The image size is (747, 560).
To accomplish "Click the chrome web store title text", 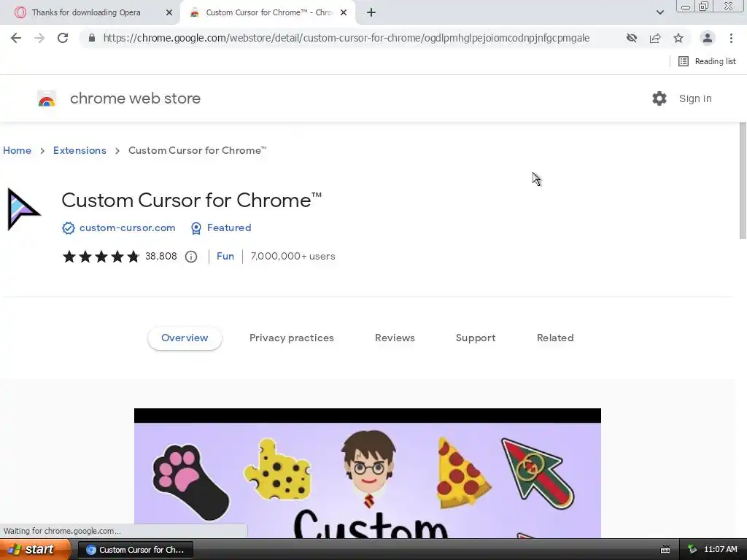I will (135, 98).
